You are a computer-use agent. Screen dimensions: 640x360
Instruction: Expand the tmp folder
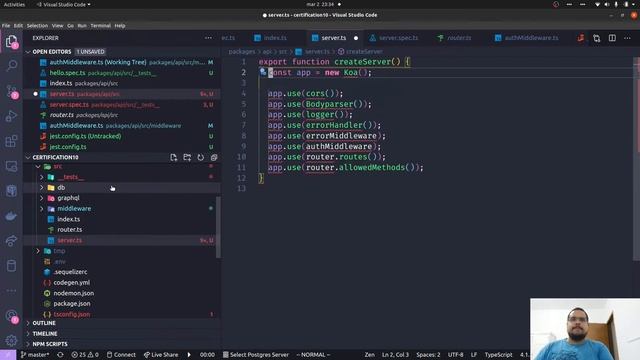(38, 251)
